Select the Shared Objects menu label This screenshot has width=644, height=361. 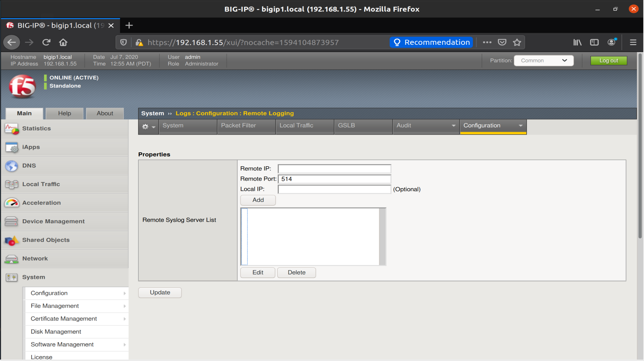[46, 240]
